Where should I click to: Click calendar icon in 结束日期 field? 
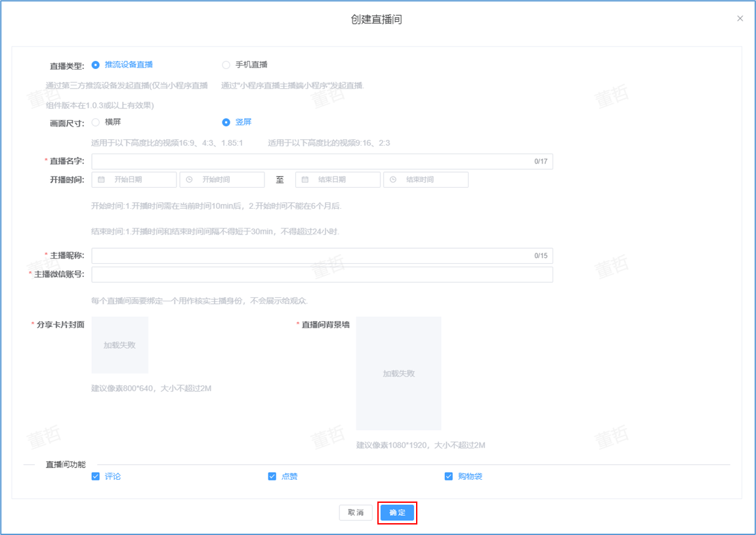(x=305, y=179)
